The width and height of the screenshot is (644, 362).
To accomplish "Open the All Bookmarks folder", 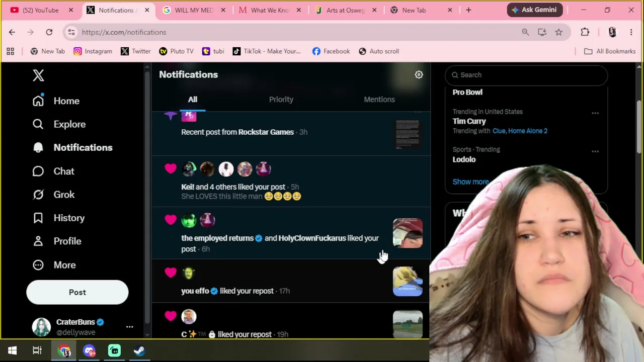I will point(609,51).
